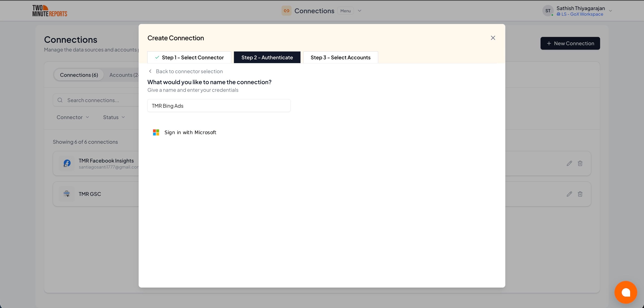
Task: Click the orange Connections link icon
Action: pos(286,11)
